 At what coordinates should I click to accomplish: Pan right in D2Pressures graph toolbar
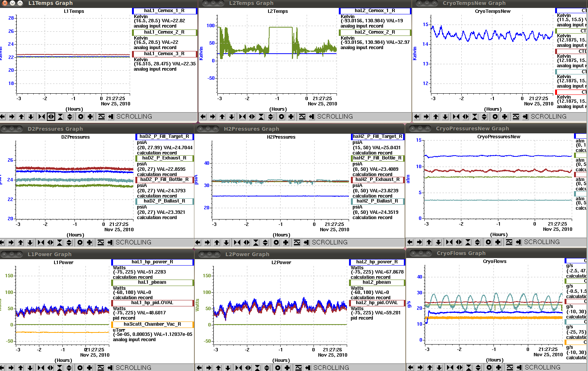(x=11, y=243)
